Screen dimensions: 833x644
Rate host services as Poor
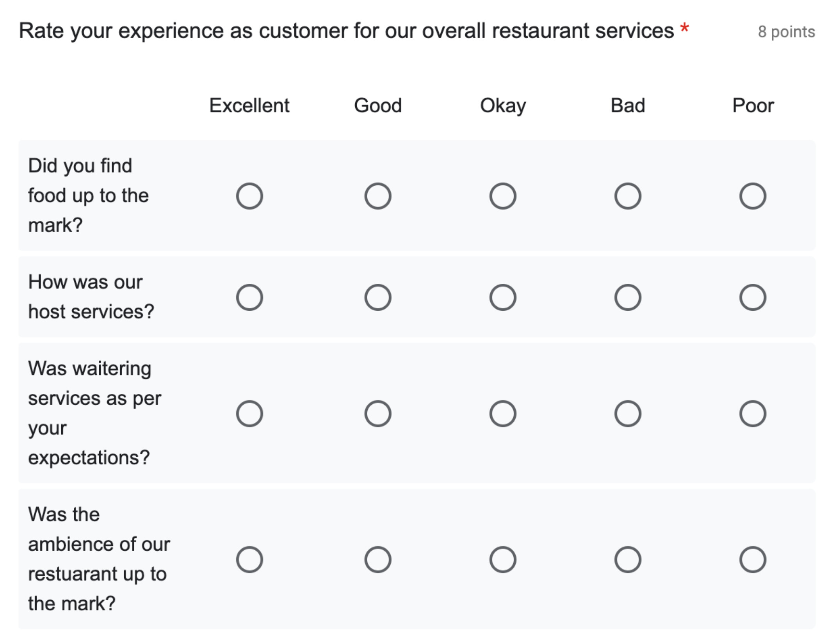tap(753, 297)
